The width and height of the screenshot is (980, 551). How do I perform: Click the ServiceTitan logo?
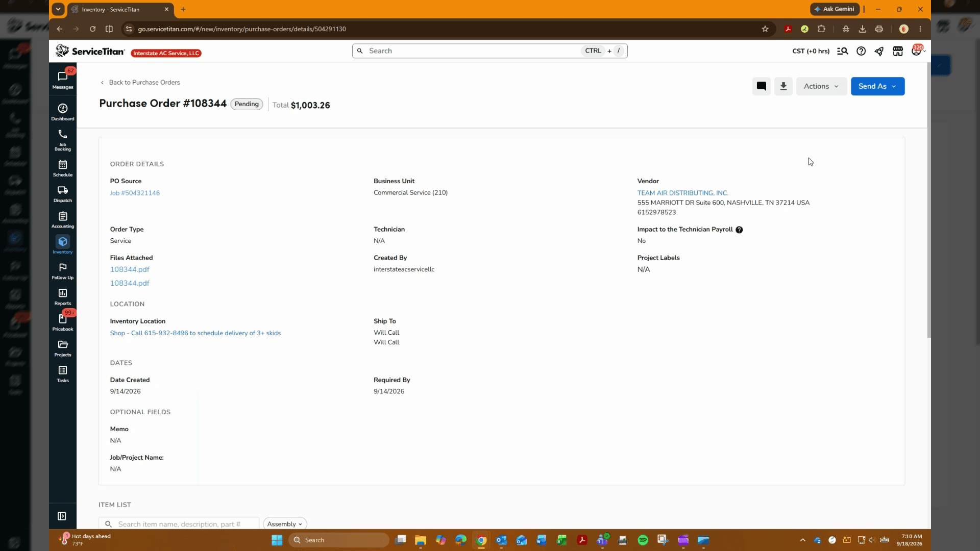click(x=90, y=51)
